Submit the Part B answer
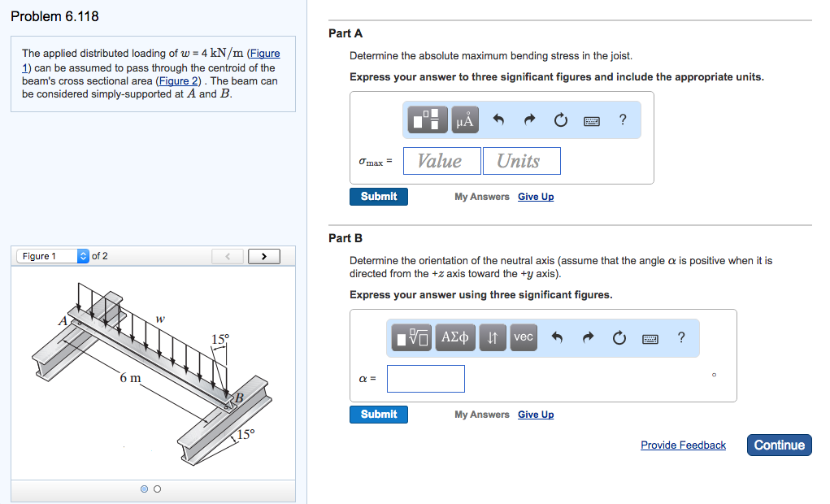Image resolution: width=830 pixels, height=504 pixels. [x=378, y=414]
